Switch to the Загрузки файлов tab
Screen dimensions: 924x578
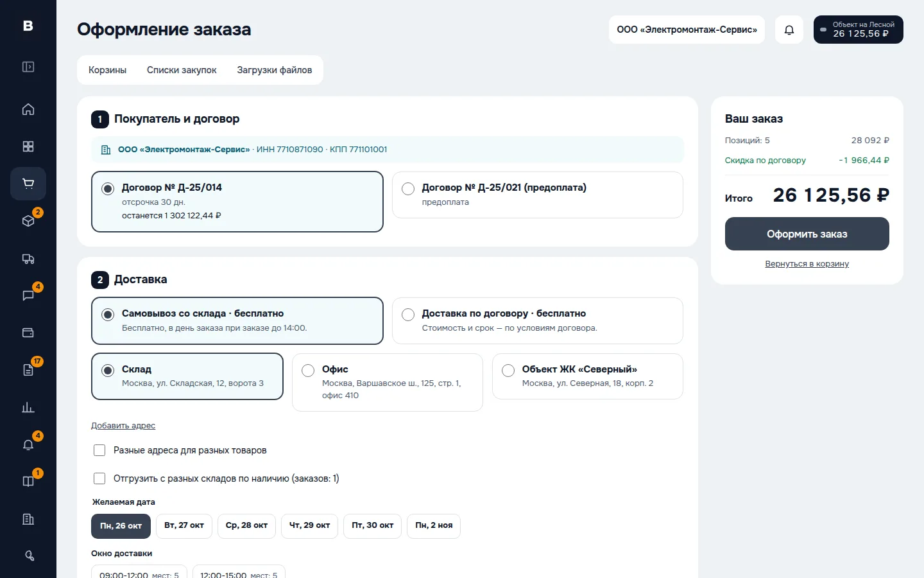pyautogui.click(x=275, y=70)
